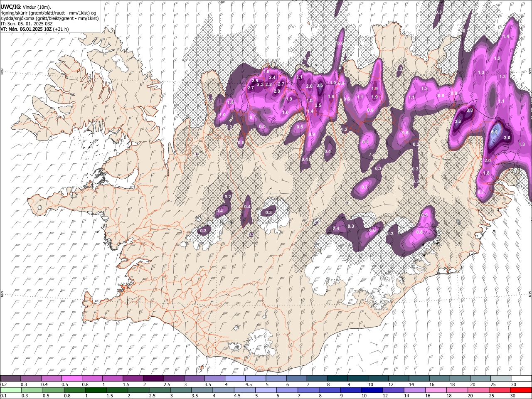Click the 'UWC/IG: Vindur (10m)' title text
This screenshot has height=399, width=532.
coord(25,6)
